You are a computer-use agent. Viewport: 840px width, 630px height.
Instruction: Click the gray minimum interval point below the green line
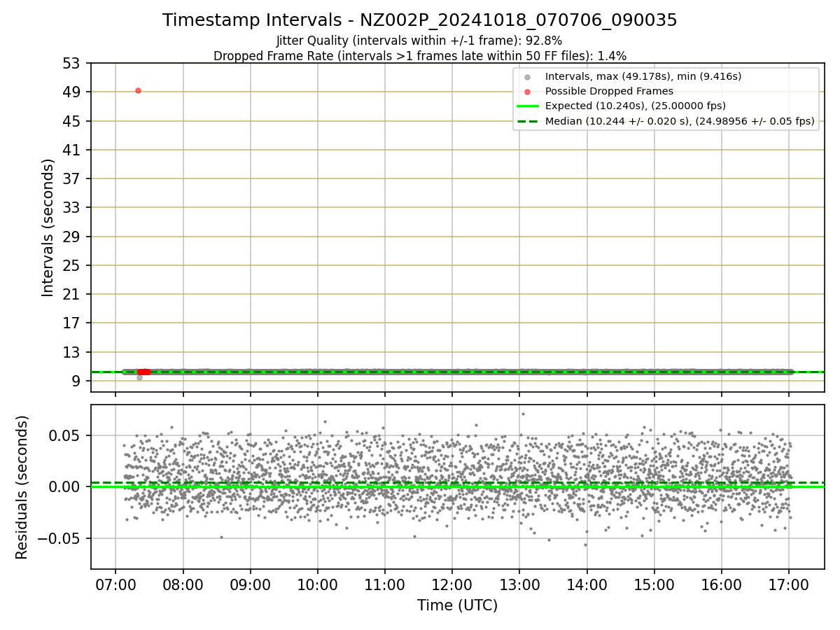click(x=139, y=377)
